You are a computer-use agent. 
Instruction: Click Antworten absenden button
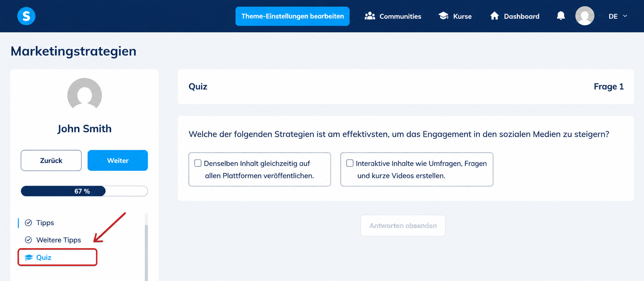[x=403, y=226]
